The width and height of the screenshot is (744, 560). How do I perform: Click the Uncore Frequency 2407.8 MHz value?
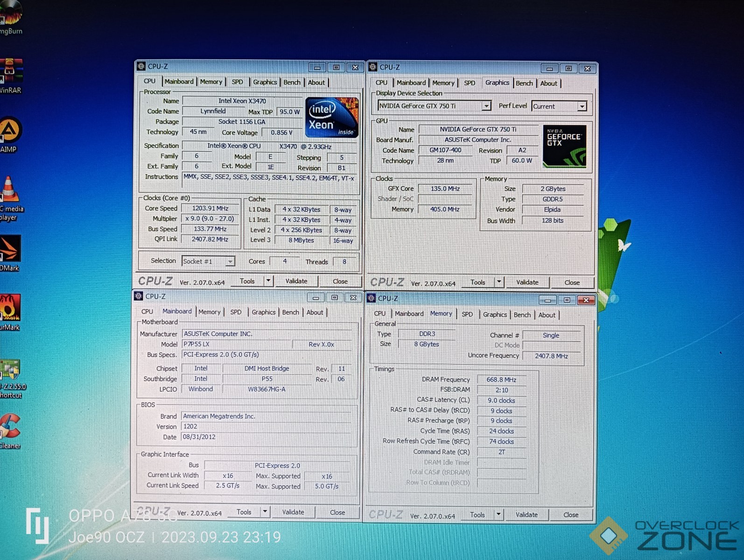click(x=552, y=356)
